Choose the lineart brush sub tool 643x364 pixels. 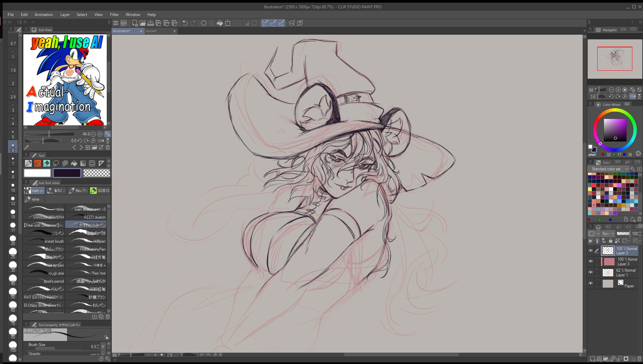click(x=44, y=241)
